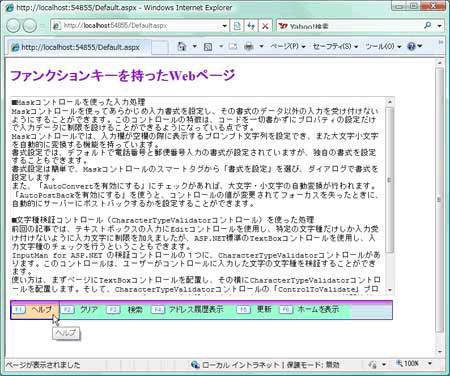Click the command bar overflow chevron
Viewport: 450px width, 376px height.
(441, 43)
